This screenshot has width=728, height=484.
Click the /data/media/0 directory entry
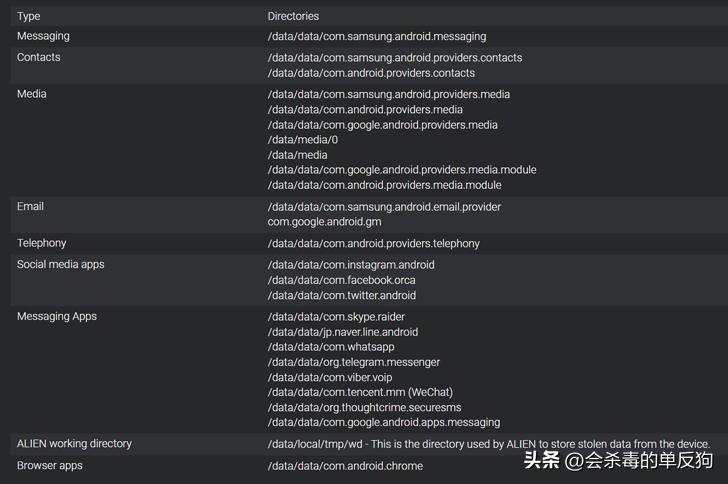click(302, 140)
